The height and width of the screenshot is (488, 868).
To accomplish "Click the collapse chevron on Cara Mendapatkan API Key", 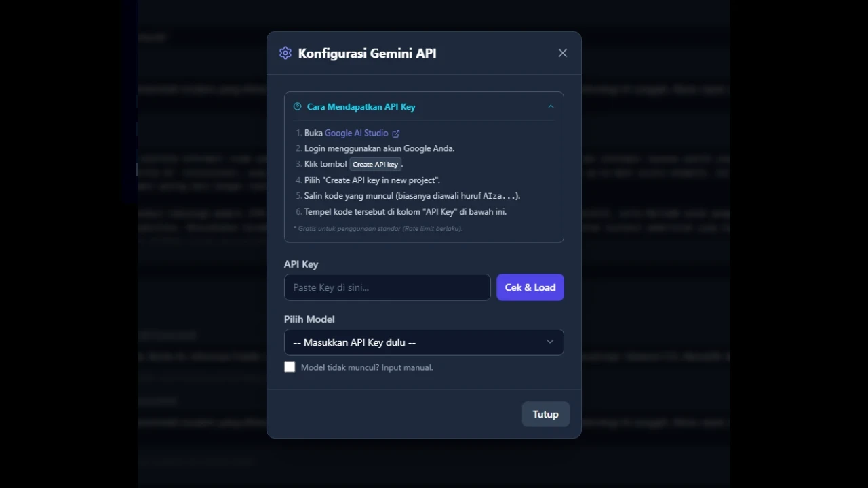I will click(x=550, y=106).
